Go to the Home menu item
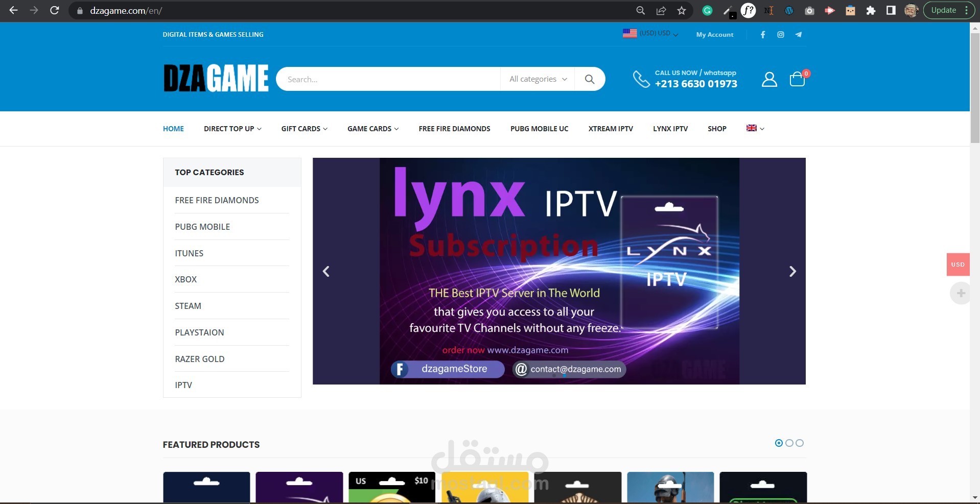The width and height of the screenshot is (980, 504). pyautogui.click(x=173, y=129)
